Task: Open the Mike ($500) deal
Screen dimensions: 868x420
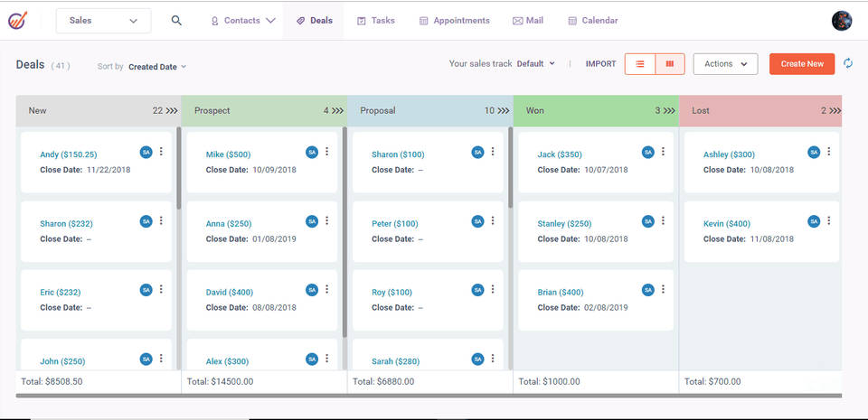Action: 228,154
